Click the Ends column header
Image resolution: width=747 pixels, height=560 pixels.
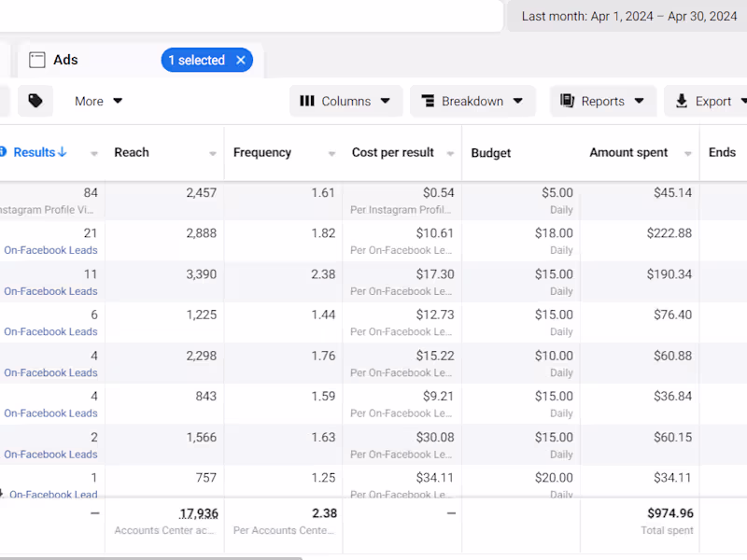(x=722, y=152)
